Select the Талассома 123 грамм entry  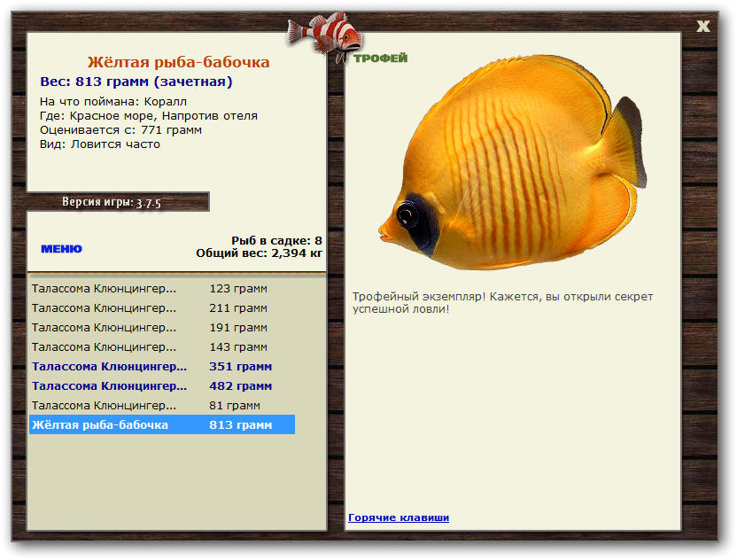[x=162, y=289]
